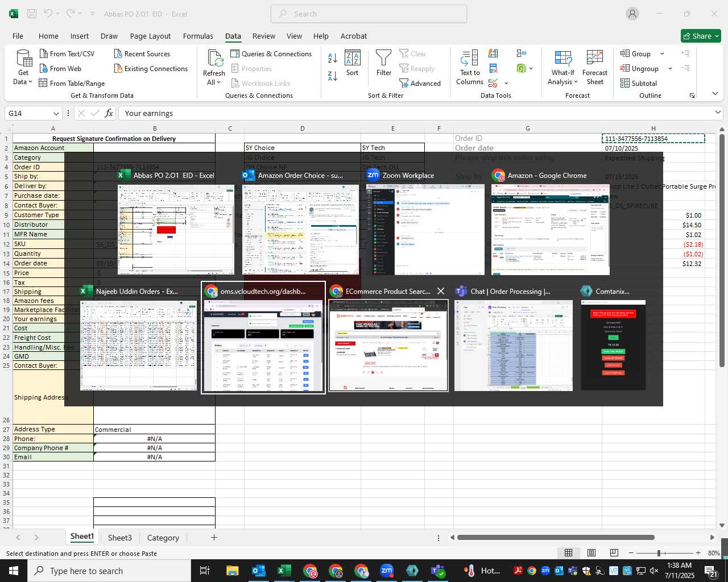Click the From Web icon
This screenshot has height=582, width=728.
(44, 68)
